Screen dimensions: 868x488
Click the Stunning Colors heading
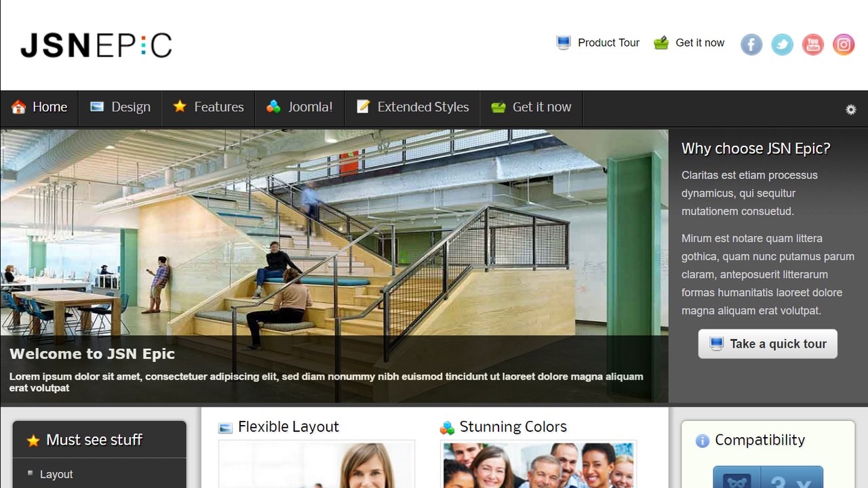click(x=513, y=427)
